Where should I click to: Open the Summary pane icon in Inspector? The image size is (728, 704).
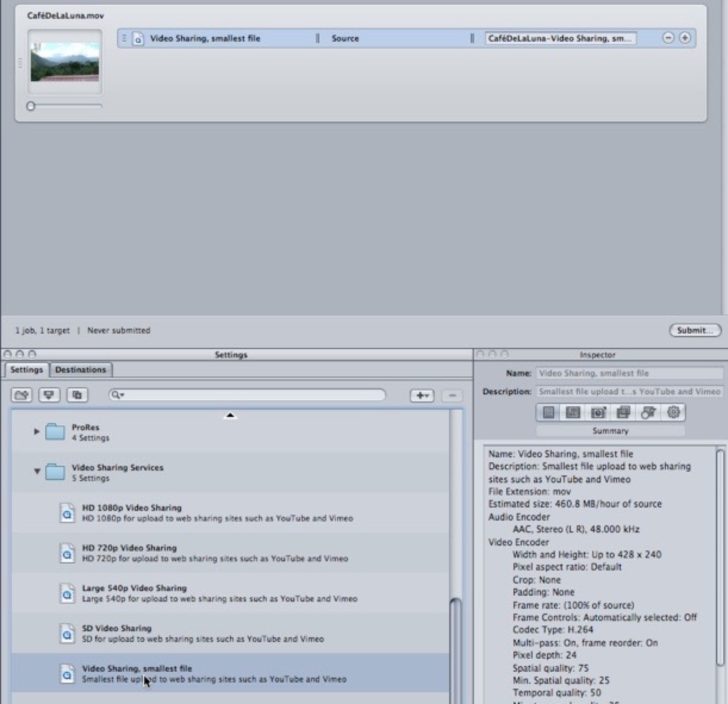click(x=549, y=412)
